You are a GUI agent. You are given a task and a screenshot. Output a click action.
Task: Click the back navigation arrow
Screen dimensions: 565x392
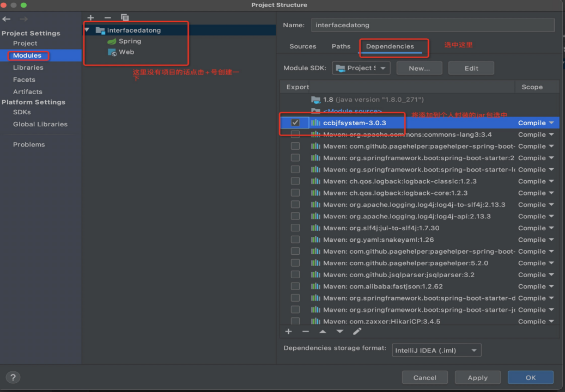pos(7,19)
